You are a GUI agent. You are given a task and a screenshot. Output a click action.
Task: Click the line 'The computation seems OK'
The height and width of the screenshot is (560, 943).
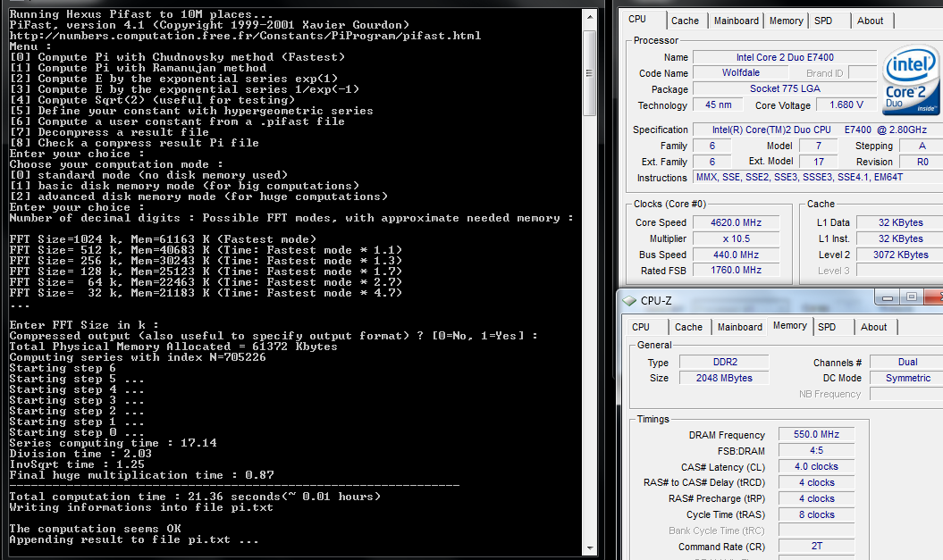(x=95, y=529)
